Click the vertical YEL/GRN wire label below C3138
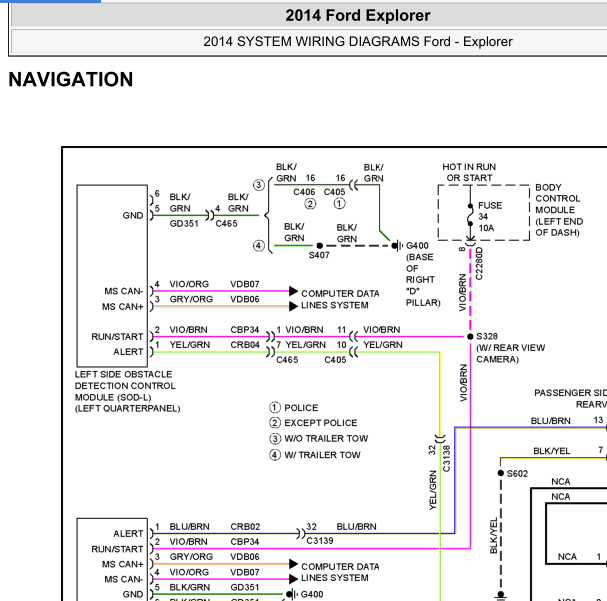The image size is (607, 601). click(433, 490)
